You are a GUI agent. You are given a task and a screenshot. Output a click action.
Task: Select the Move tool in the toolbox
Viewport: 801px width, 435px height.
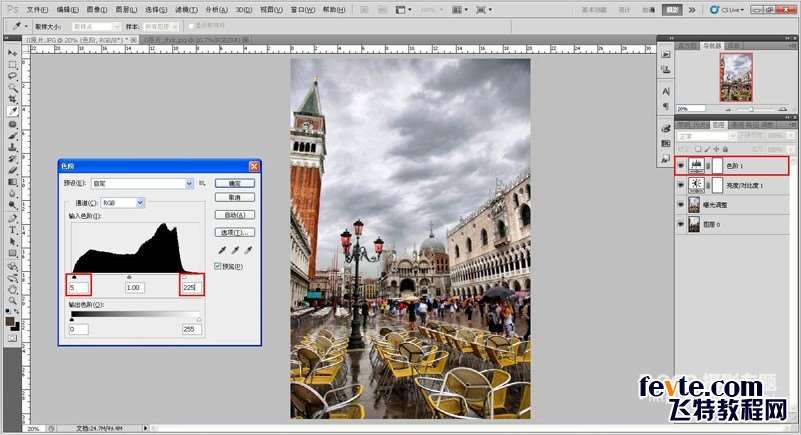click(13, 53)
